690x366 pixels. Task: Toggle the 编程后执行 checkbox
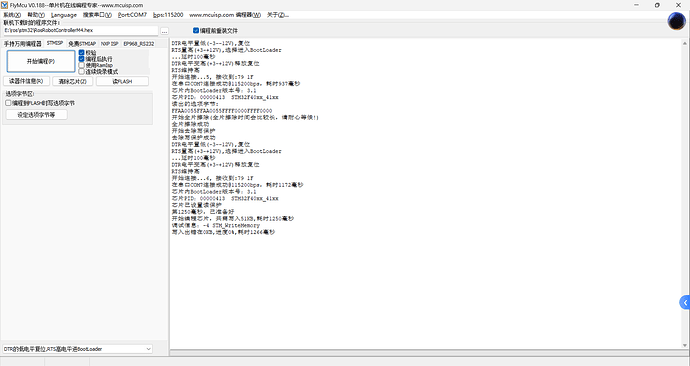[81, 59]
